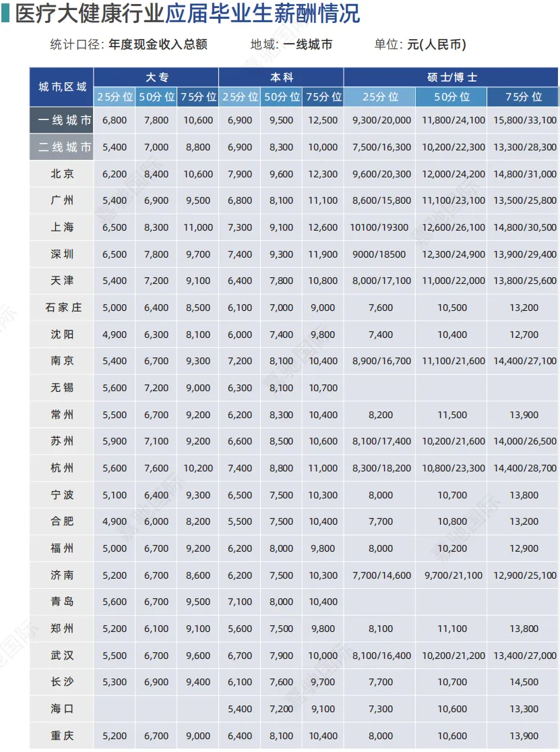
Task: Select the 宁波 row label
Action: 62,494
